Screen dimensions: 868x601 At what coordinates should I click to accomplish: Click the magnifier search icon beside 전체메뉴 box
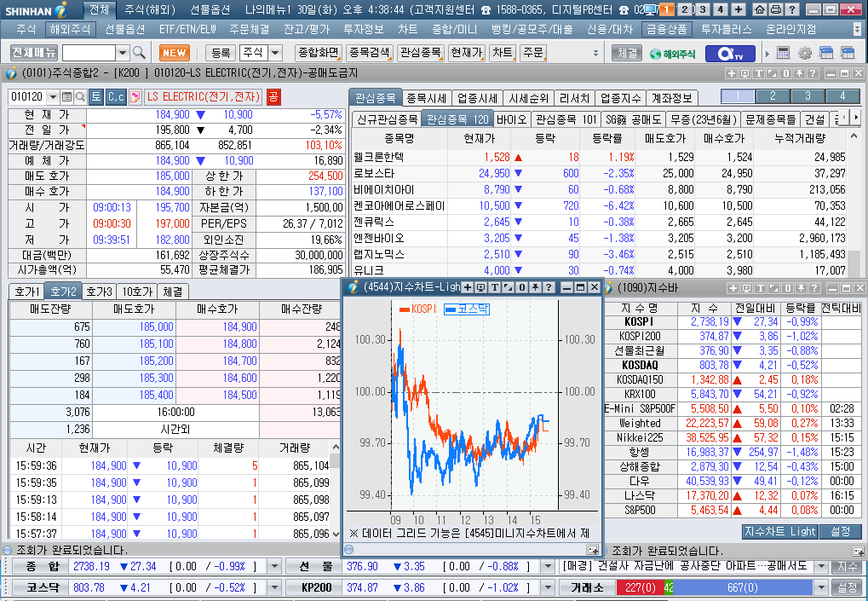coord(139,53)
